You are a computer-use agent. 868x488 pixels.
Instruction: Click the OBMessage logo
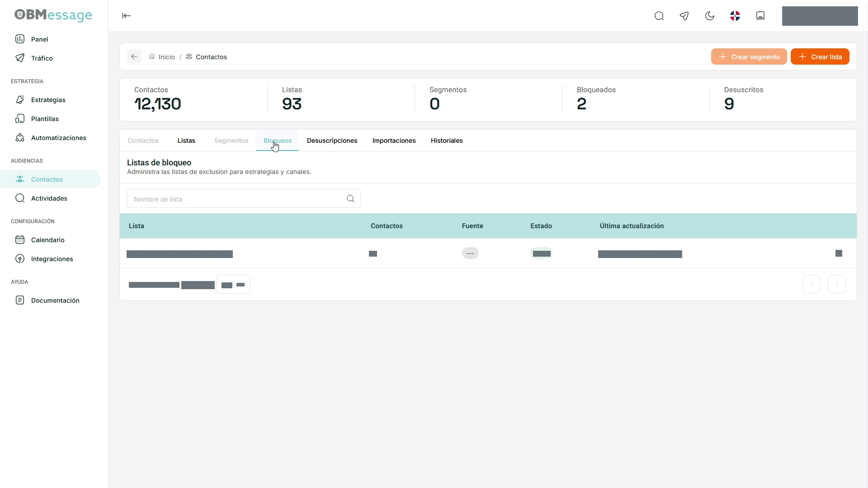[x=53, y=15]
